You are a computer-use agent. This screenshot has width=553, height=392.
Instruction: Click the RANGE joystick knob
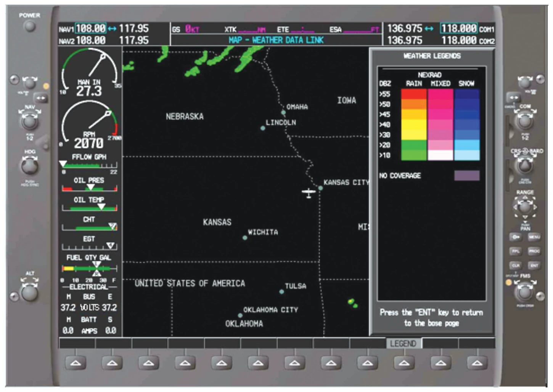point(525,207)
